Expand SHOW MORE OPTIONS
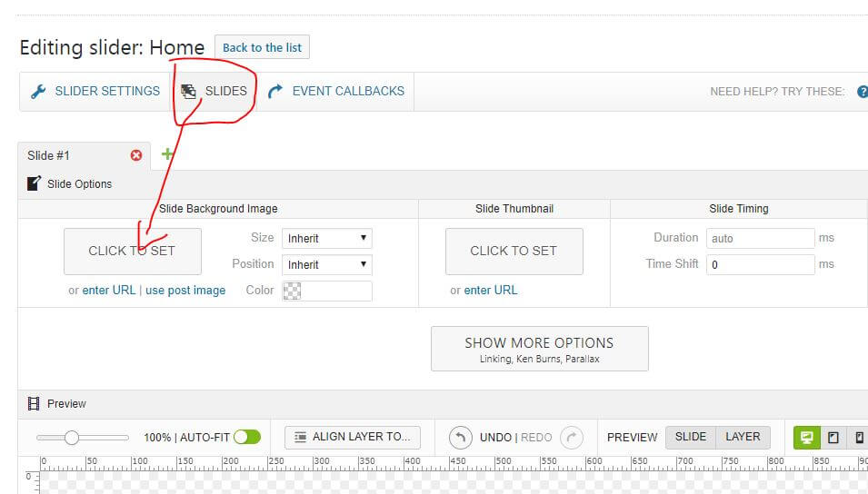 [x=539, y=349]
